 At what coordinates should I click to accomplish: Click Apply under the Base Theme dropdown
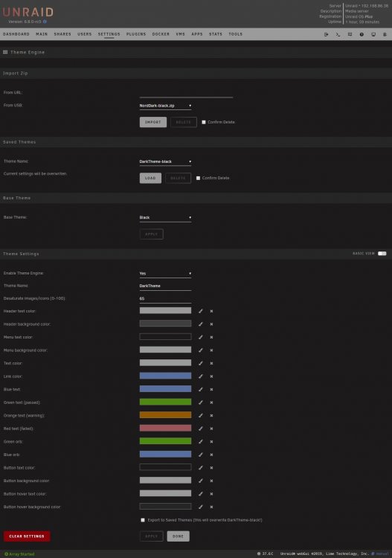point(152,234)
